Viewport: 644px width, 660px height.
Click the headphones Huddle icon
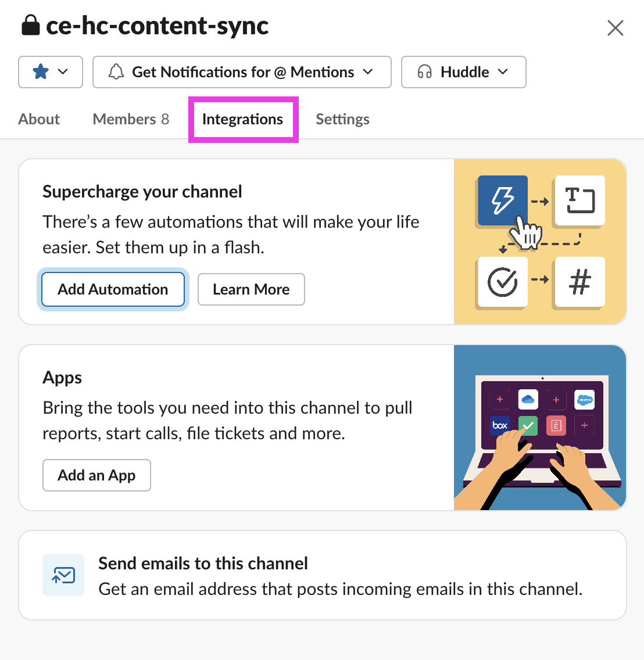click(x=424, y=71)
